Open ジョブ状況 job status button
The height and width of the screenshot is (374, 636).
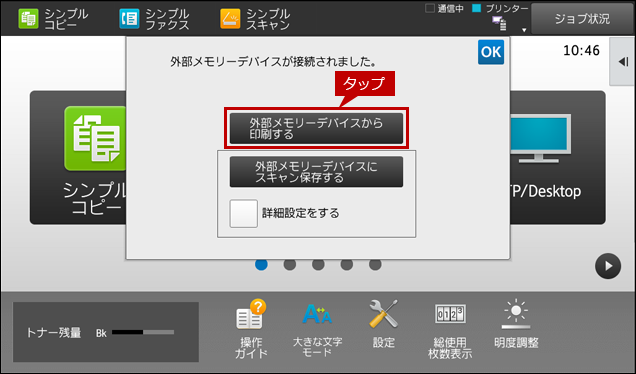tap(582, 19)
